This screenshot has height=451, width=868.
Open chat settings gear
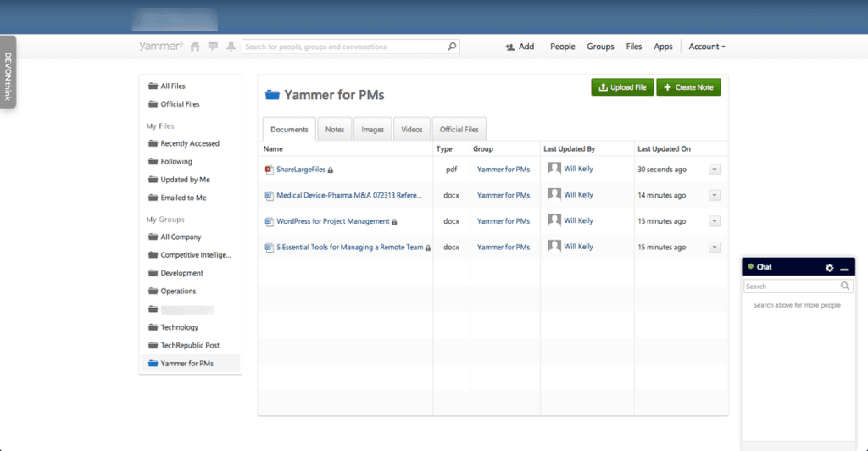[x=829, y=267]
